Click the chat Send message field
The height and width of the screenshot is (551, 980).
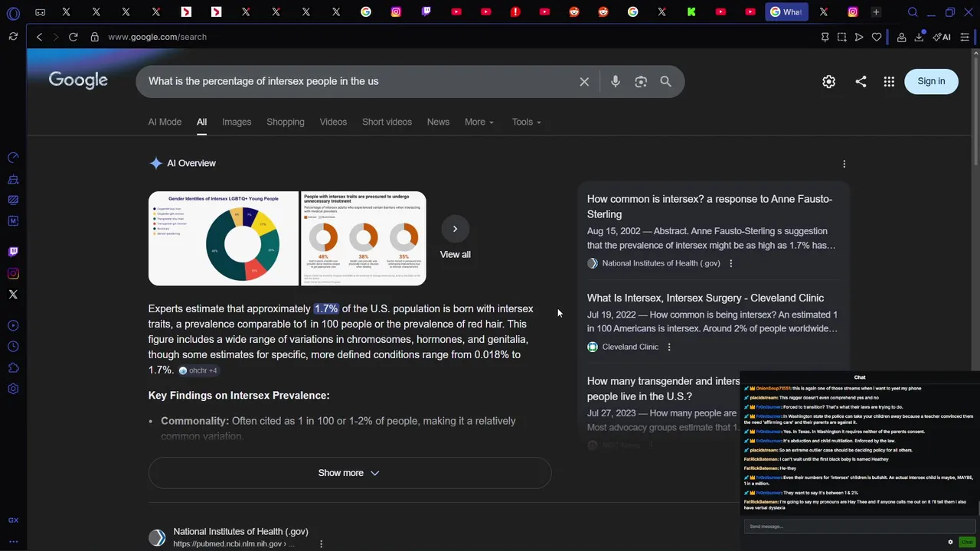tap(860, 527)
